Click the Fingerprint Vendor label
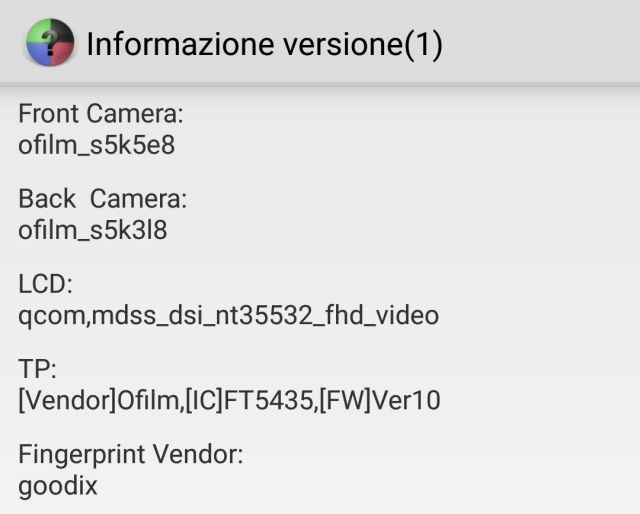Image resolution: width=640 pixels, height=514 pixels. coord(131,454)
